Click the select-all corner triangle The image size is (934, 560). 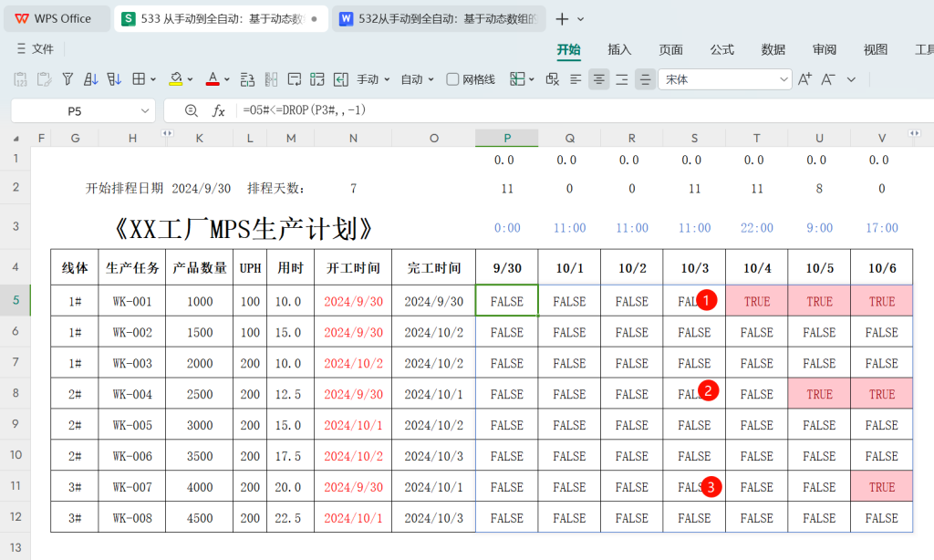[16, 139]
